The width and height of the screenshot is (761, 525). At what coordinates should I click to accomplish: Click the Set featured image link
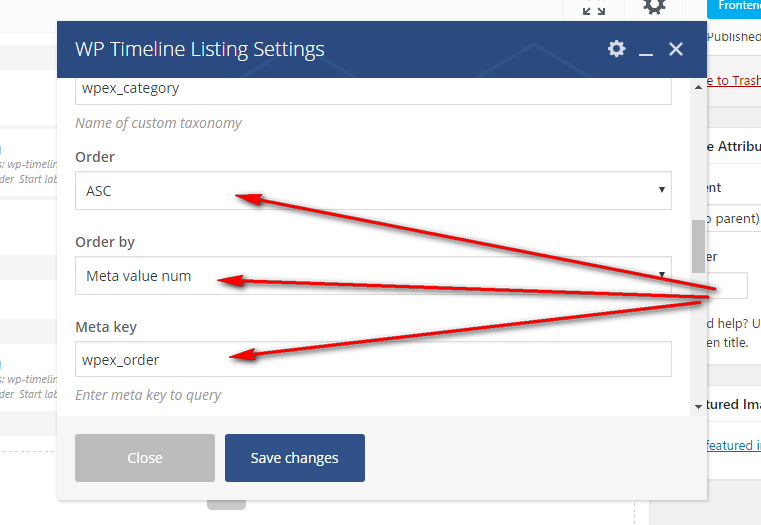tap(733, 446)
